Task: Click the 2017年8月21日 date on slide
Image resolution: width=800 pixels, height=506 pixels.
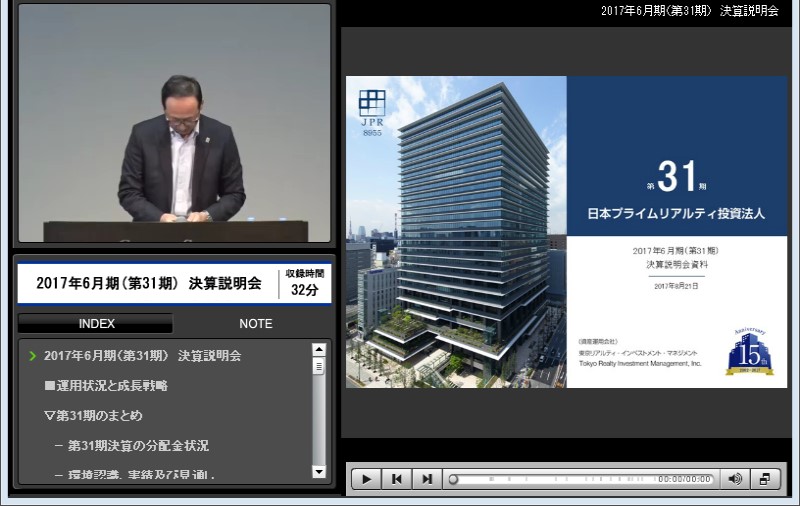Action: tap(676, 286)
